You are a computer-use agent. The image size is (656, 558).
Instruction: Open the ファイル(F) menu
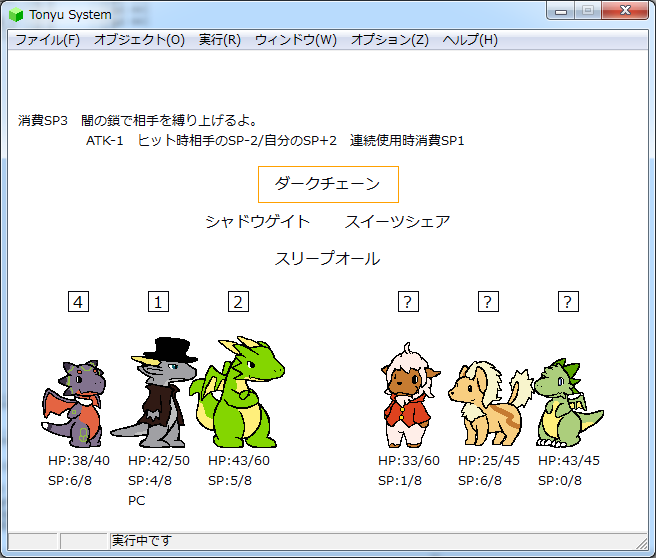coord(47,40)
